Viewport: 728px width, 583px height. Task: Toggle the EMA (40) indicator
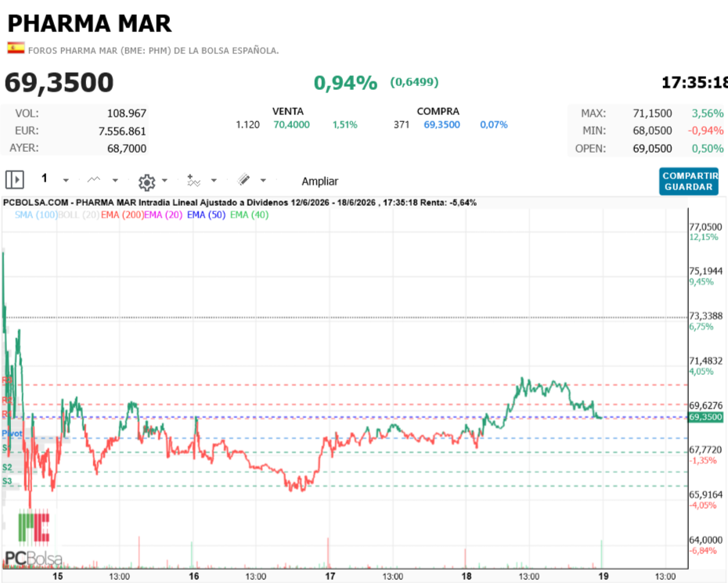250,215
